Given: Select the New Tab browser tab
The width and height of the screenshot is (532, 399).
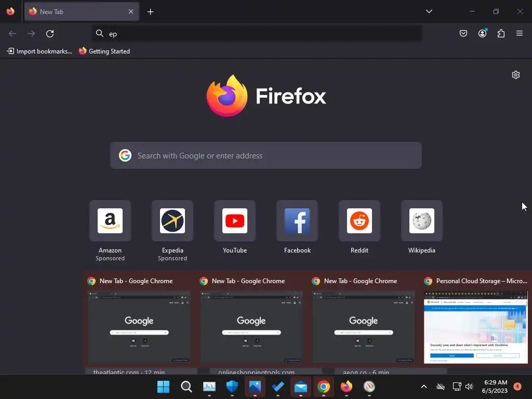Looking at the screenshot, I should pos(82,11).
